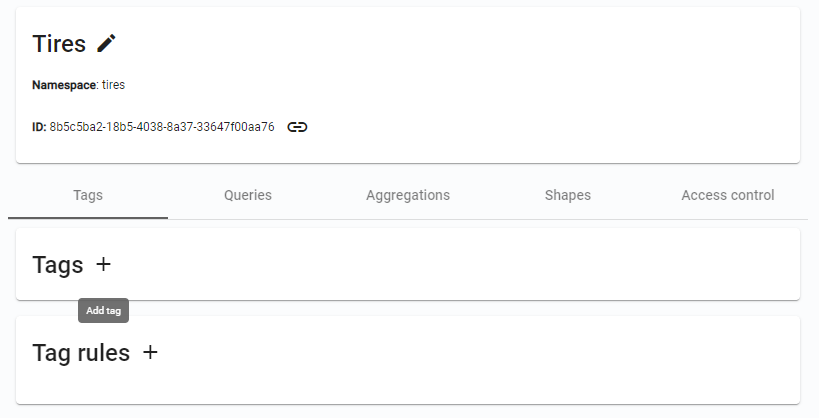Click the Tags section heading

(57, 265)
